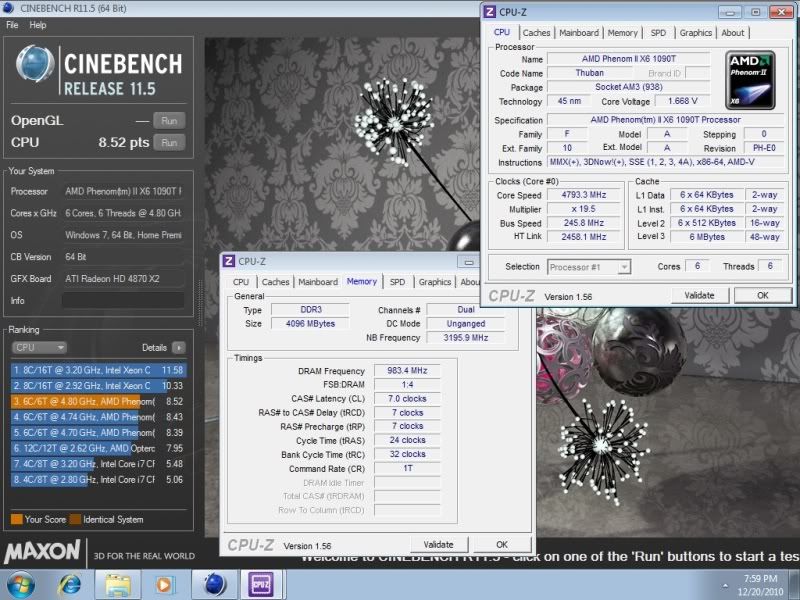Show hidden system tray icons
This screenshot has height=600, width=800.
725,585
